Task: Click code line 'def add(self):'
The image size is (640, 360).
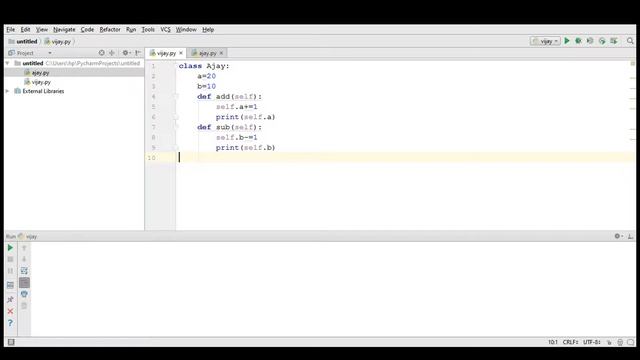Action: [x=229, y=97]
